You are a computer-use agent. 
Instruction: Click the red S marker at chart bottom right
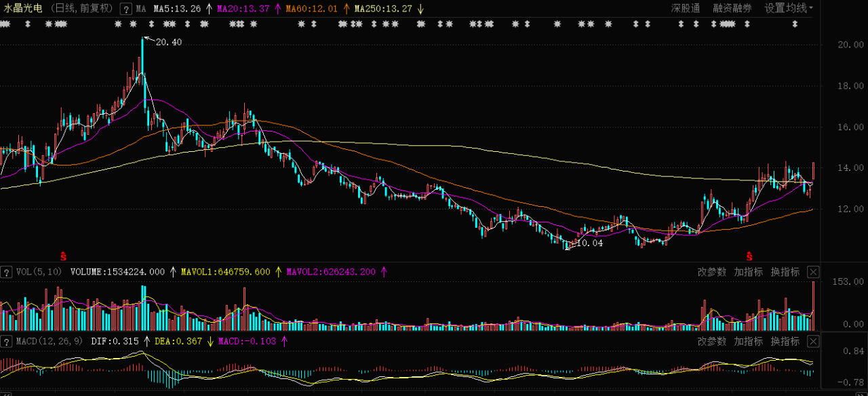pyautogui.click(x=749, y=256)
